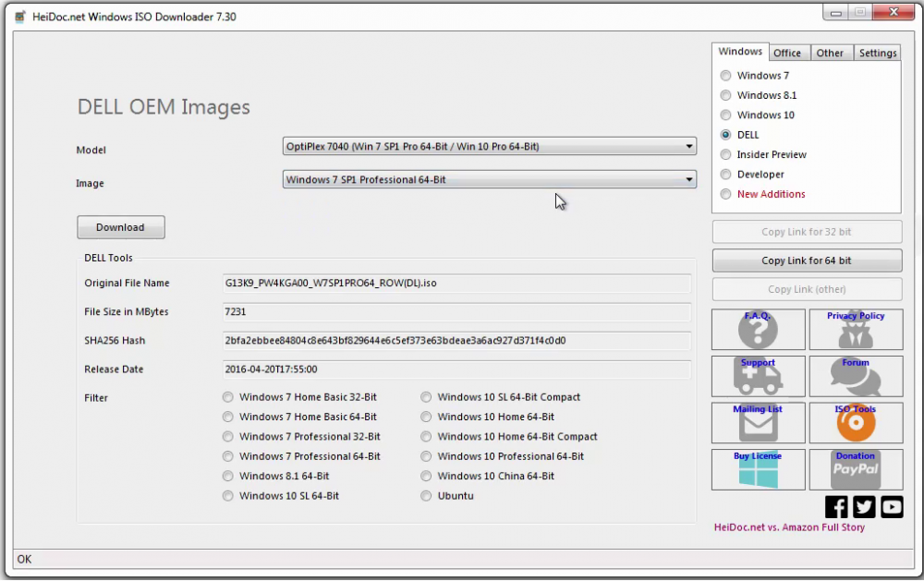
Task: Click the Privacy Policy icon
Action: pyautogui.click(x=855, y=330)
